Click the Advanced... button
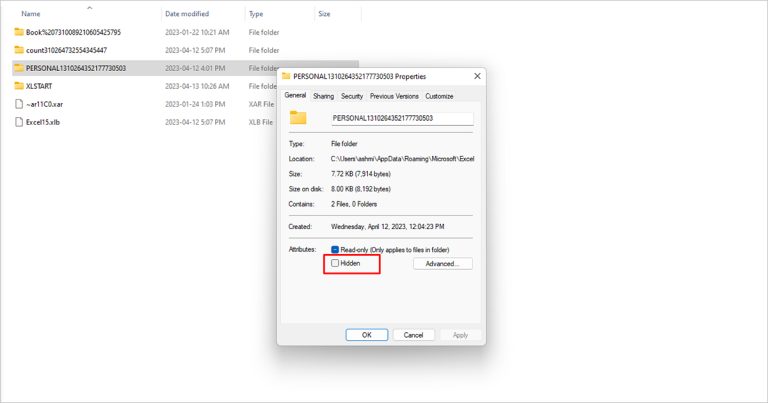Image resolution: width=768 pixels, height=403 pixels. point(442,263)
